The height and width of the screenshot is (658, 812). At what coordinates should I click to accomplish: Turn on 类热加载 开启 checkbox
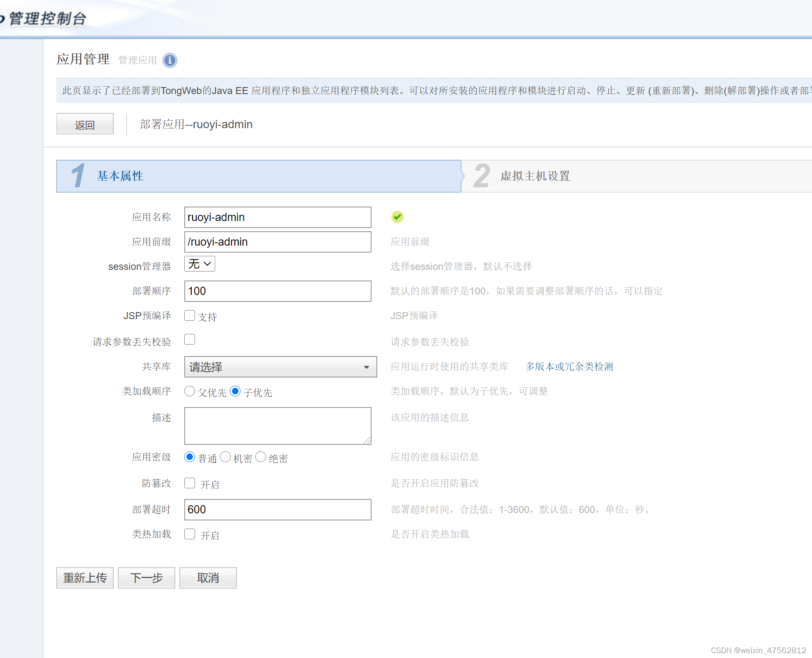pos(190,534)
